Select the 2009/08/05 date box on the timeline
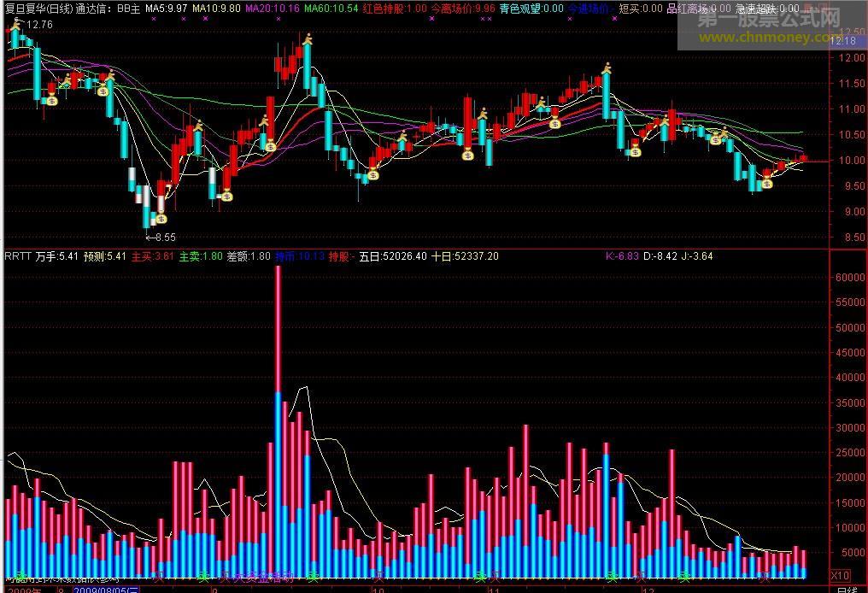This screenshot has width=868, height=593. point(106,590)
